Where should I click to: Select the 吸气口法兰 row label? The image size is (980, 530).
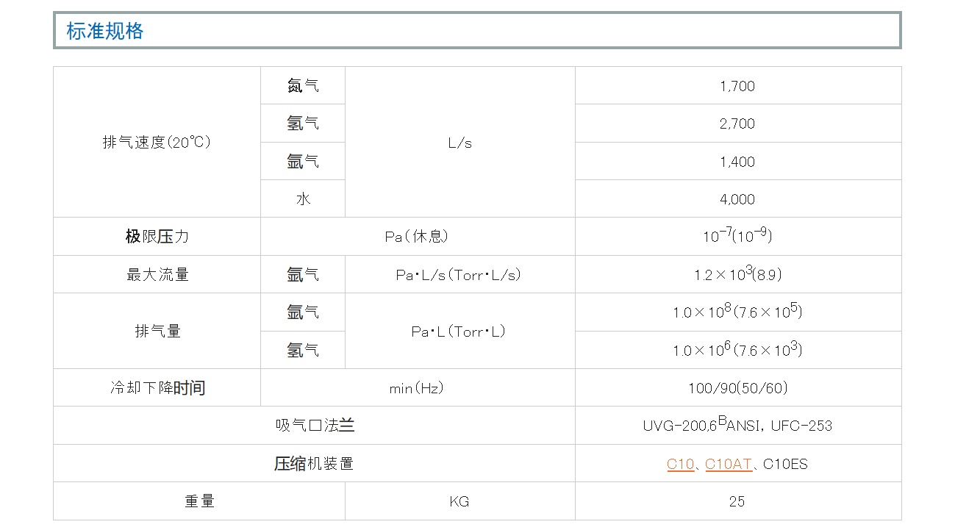point(314,426)
